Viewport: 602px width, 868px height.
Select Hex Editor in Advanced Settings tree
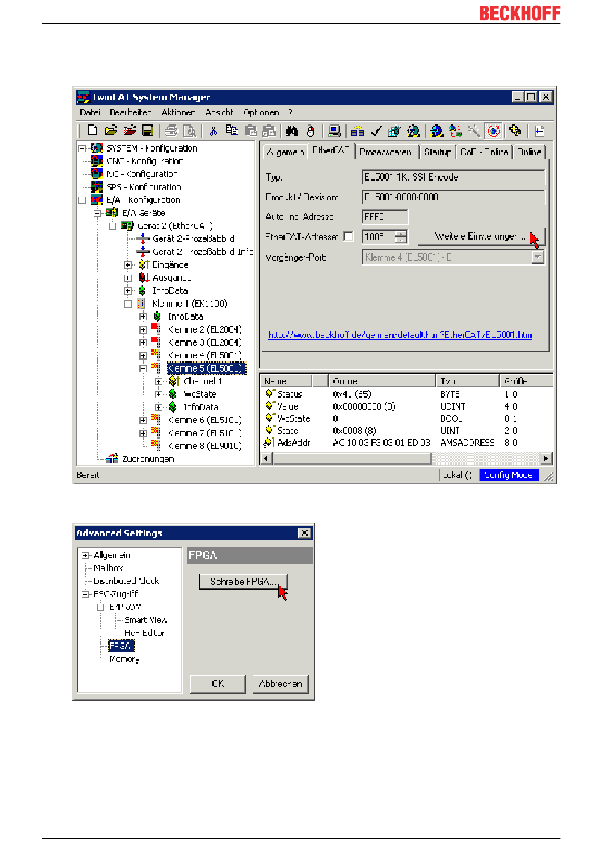click(x=144, y=633)
